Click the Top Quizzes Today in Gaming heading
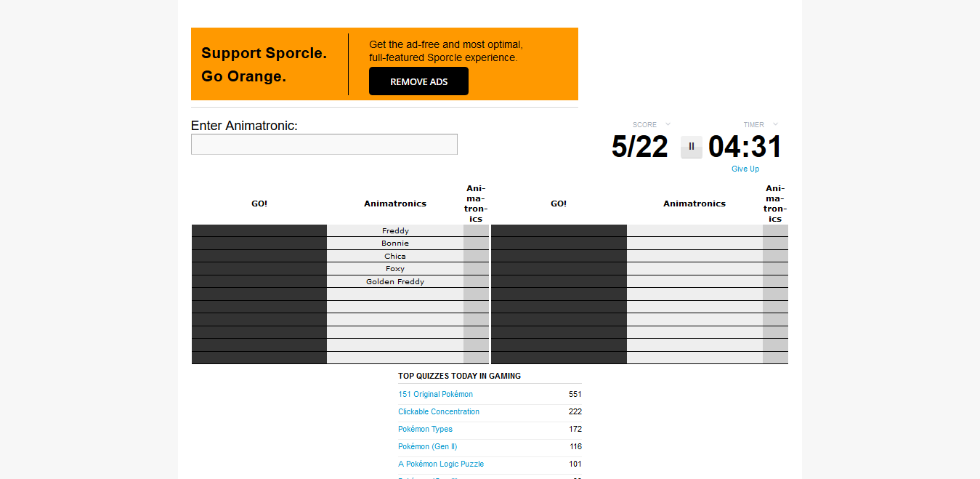Image resolution: width=980 pixels, height=479 pixels. pyautogui.click(x=459, y=376)
